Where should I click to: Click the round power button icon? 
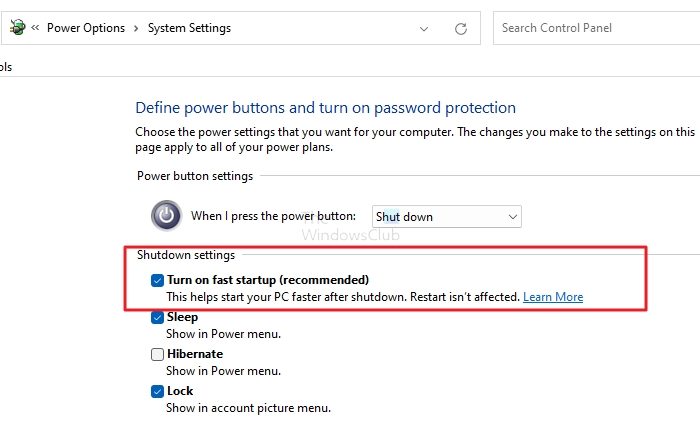tap(166, 215)
